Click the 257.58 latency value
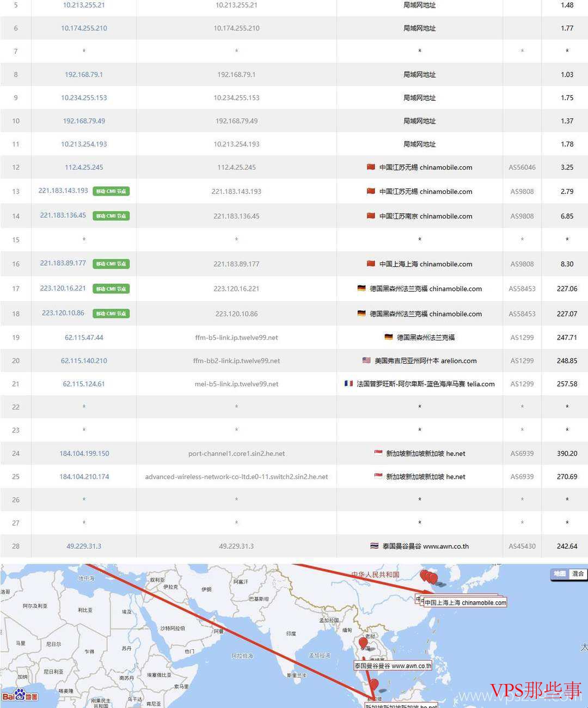Screen dimensions: 588x708 (x=567, y=383)
